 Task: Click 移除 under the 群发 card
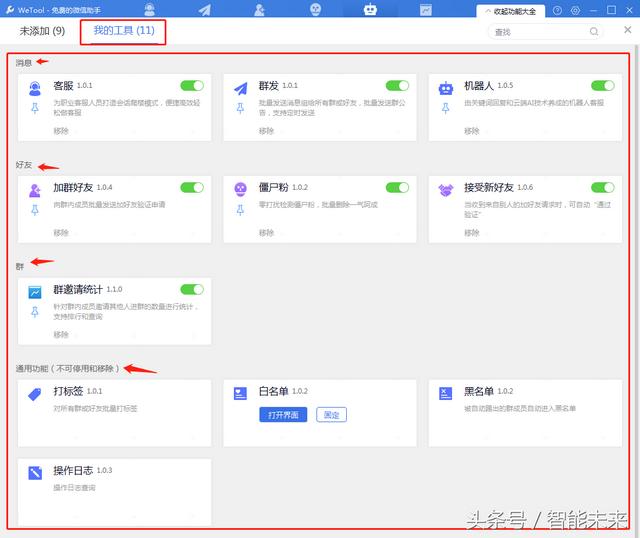pos(266,131)
